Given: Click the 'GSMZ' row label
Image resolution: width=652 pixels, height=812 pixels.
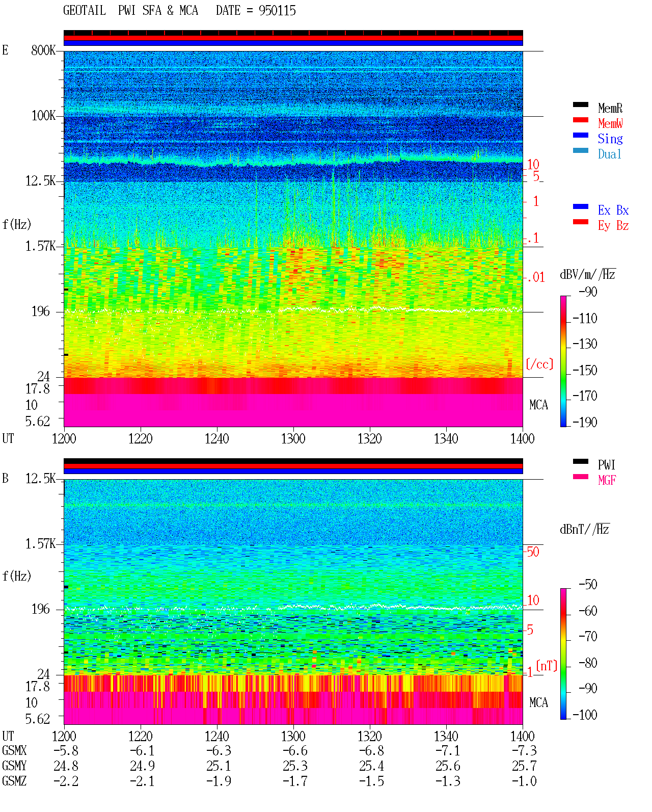Looking at the screenshot, I should pyautogui.click(x=14, y=781).
